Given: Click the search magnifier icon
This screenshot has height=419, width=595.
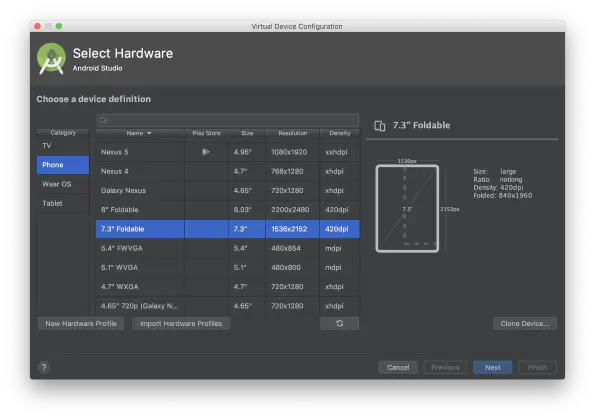Looking at the screenshot, I should 103,121.
